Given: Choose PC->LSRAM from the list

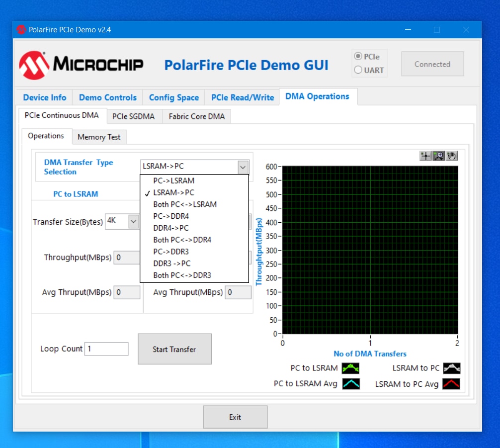Looking at the screenshot, I should (x=194, y=180).
